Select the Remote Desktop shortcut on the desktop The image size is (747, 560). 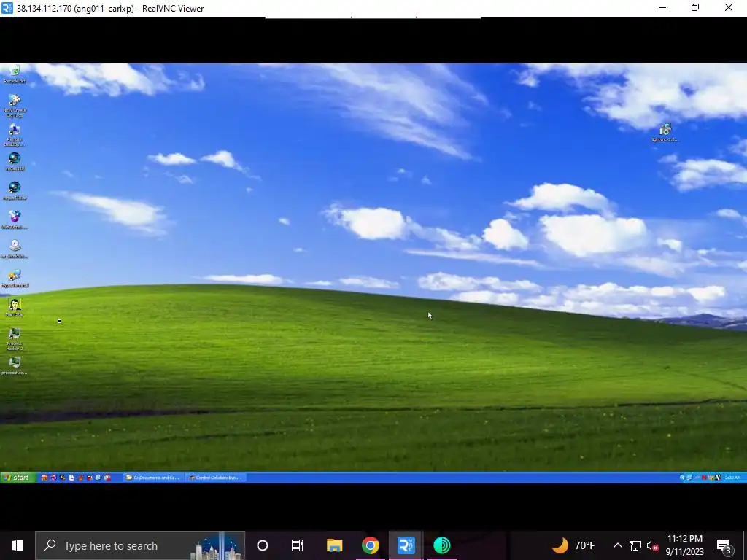[15, 135]
